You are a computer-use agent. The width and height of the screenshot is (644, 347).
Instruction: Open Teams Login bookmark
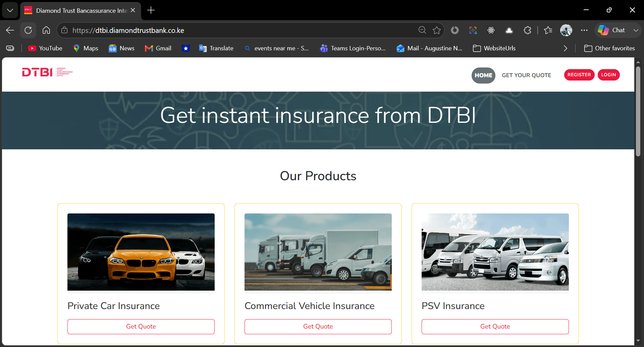click(x=353, y=48)
